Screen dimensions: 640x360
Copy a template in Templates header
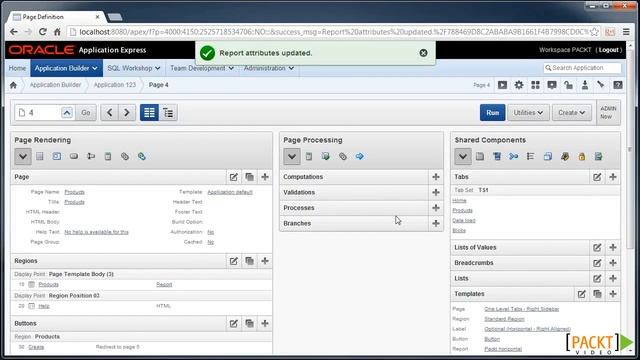pyautogui.click(x=597, y=294)
